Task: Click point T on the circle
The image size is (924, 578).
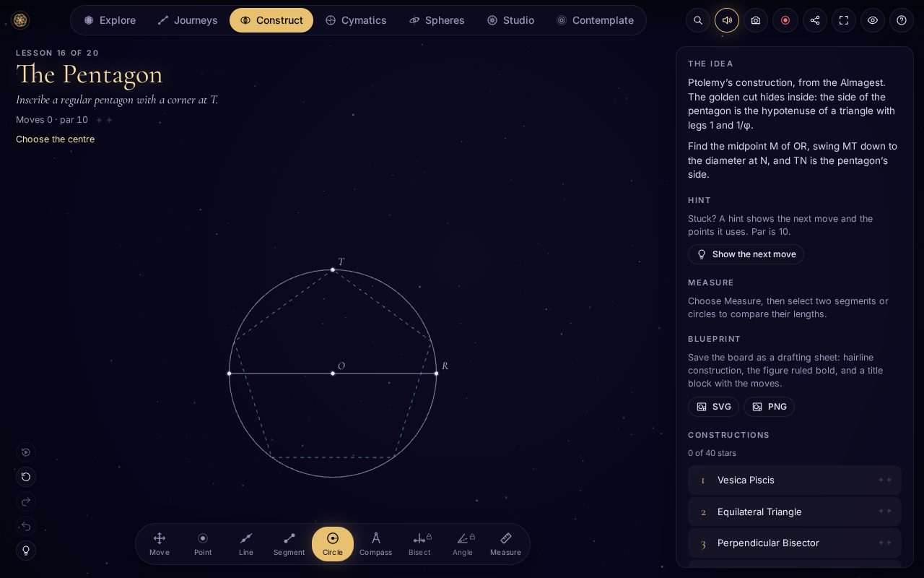Action: pos(333,269)
